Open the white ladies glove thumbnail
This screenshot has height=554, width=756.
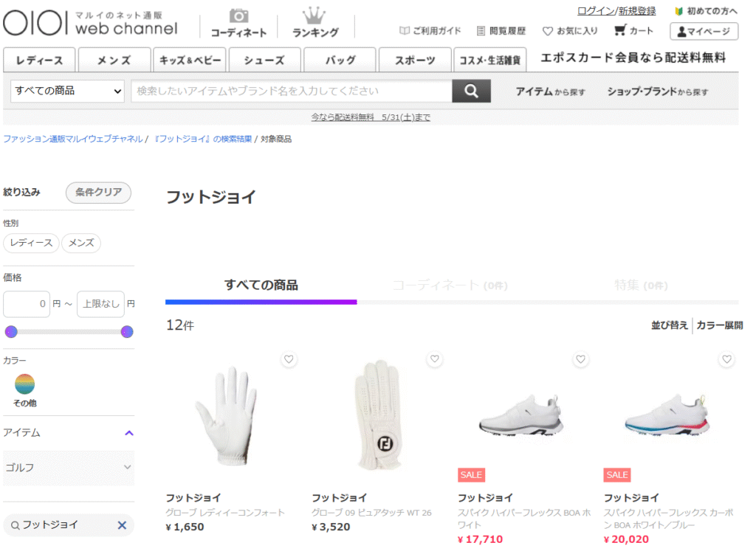point(227,417)
